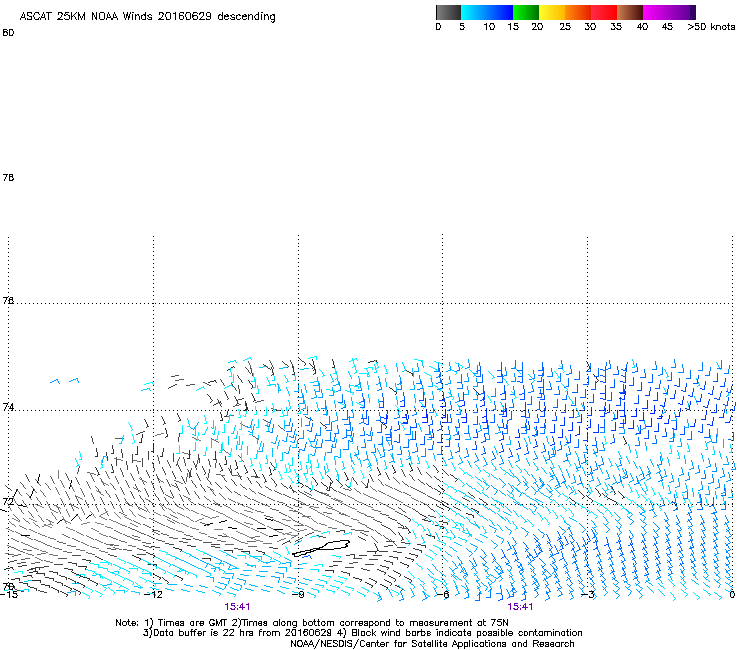
Task: Select the brown 35-40 knots legend segment
Action: point(630,12)
